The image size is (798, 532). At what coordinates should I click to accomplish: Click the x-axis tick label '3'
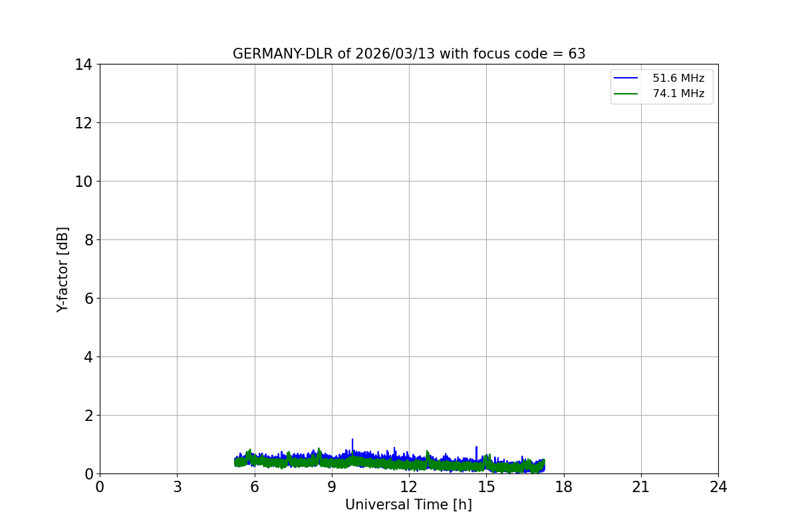click(177, 487)
